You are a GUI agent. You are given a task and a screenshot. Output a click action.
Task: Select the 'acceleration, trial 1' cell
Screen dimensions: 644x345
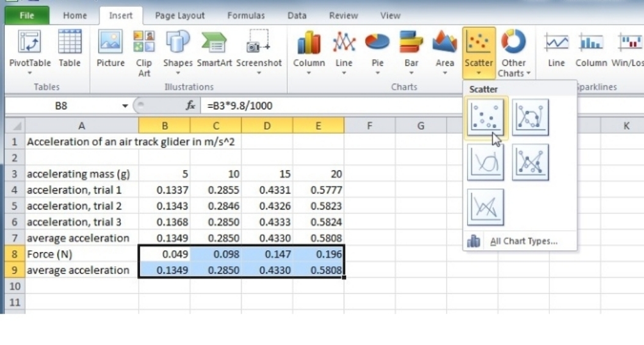tap(82, 190)
